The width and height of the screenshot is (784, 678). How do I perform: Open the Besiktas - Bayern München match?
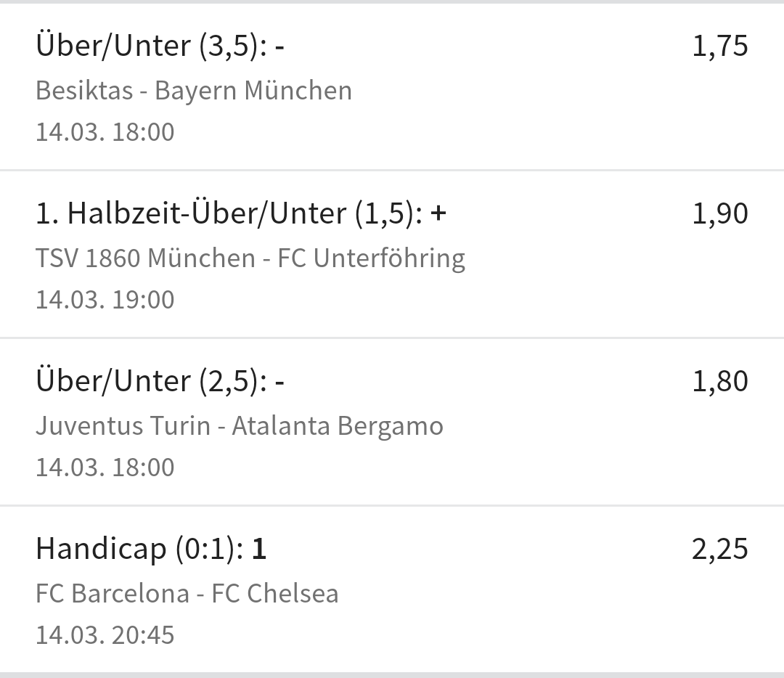[x=193, y=91]
